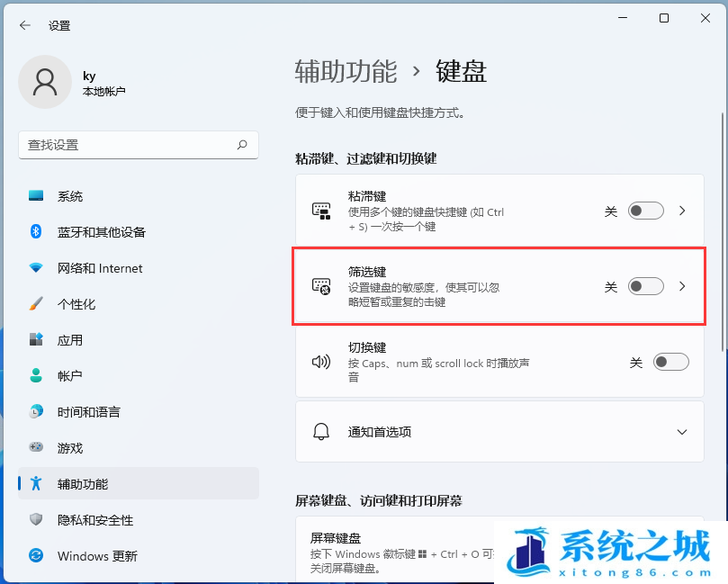The image size is (728, 584).
Task: Select 游戏 in the sidebar
Action: click(x=139, y=447)
